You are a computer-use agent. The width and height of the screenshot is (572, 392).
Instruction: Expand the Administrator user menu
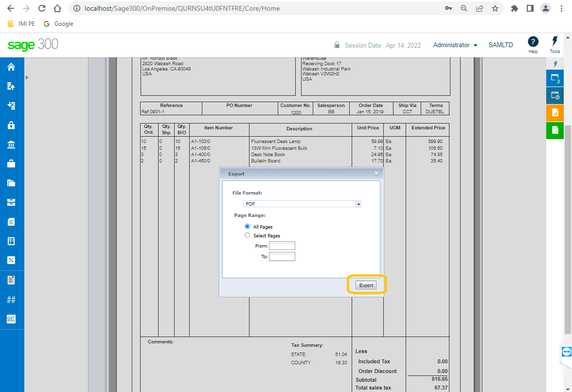[455, 45]
